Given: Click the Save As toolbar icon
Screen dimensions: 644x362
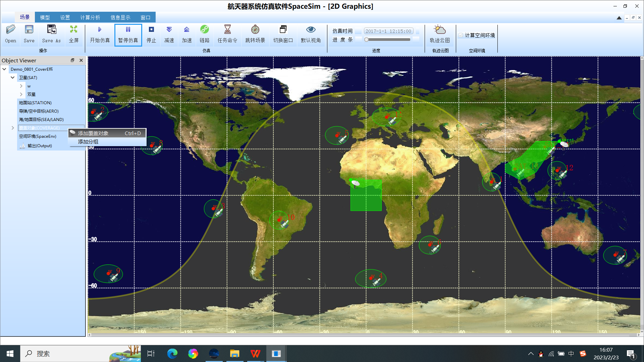Looking at the screenshot, I should (51, 34).
